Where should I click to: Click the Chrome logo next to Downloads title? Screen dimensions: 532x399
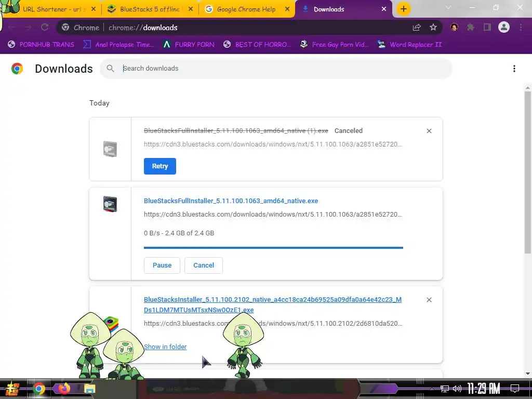pyautogui.click(x=17, y=69)
